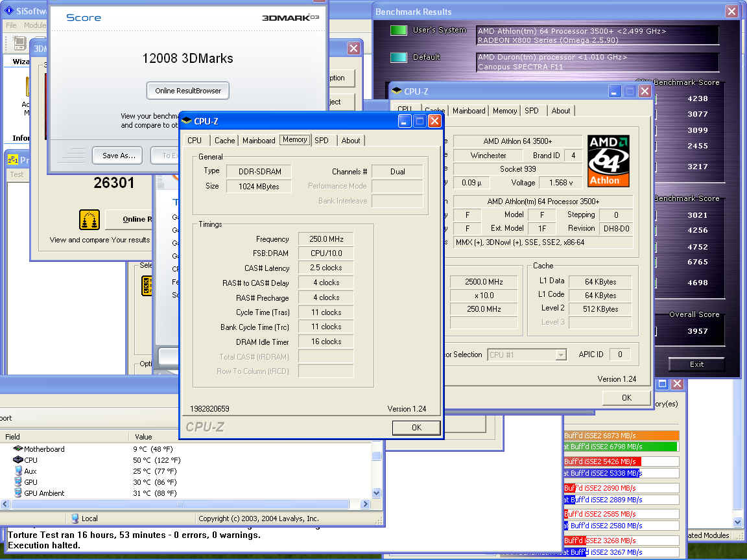Click the GPU thermometer icon
The width and height of the screenshot is (747, 560).
(18, 482)
